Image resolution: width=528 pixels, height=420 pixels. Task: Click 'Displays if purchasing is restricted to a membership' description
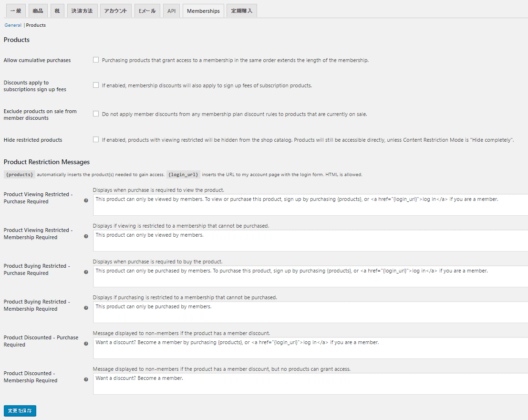coord(185,297)
